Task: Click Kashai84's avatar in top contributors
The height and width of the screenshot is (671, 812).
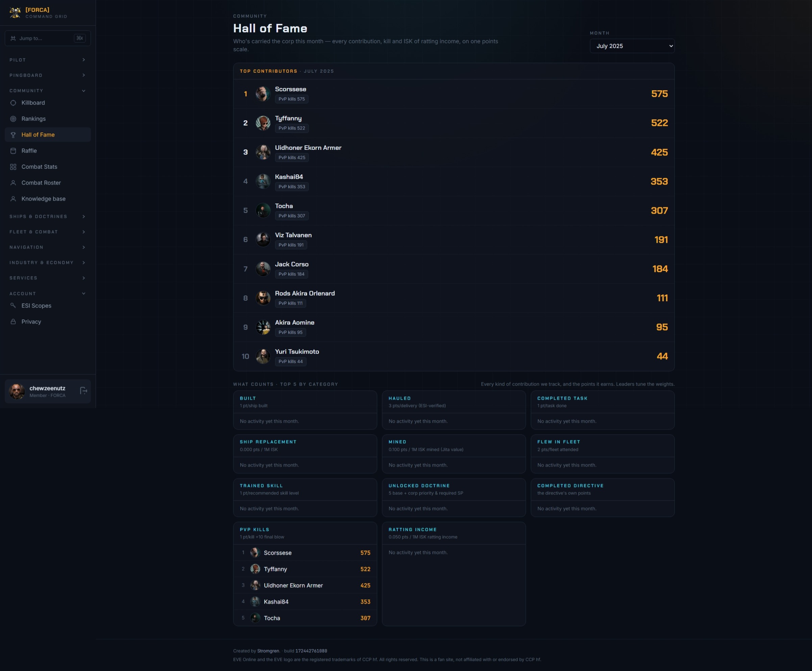Action: [x=263, y=181]
